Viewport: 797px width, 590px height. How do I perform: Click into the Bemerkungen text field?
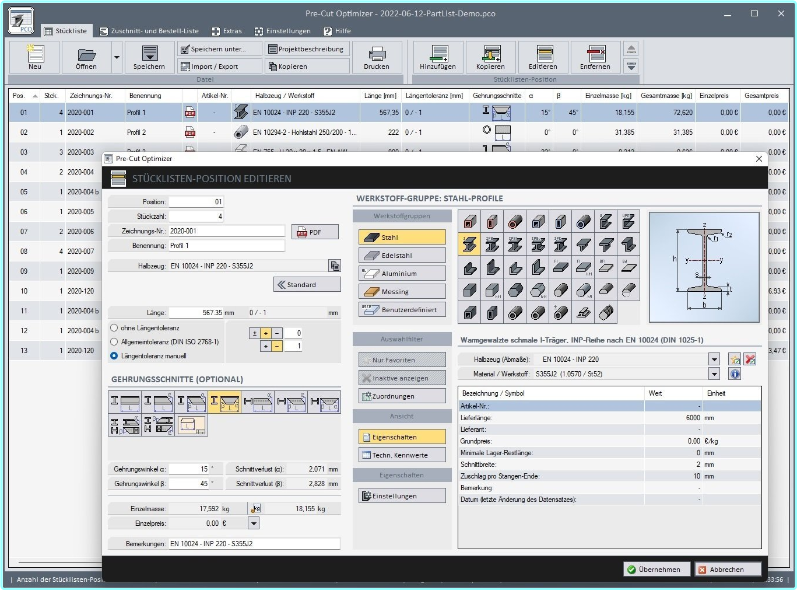pos(254,544)
